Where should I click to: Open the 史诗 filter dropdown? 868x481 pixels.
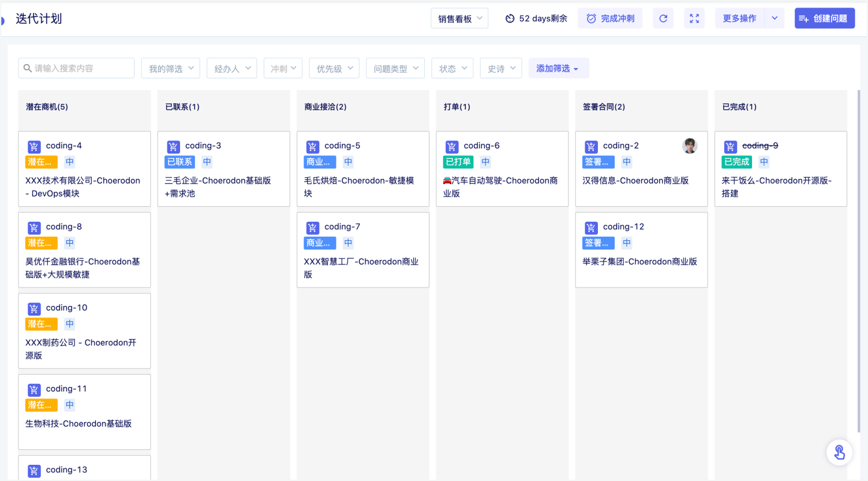coord(501,68)
